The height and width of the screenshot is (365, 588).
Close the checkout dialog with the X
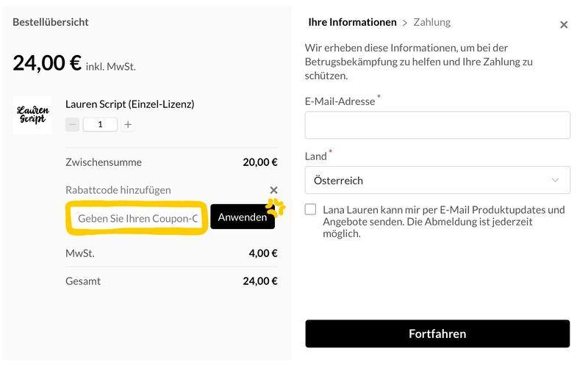tap(564, 25)
